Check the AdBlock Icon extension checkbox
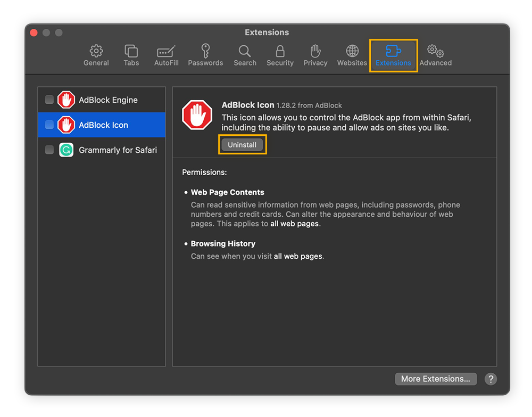The image size is (532, 417). [49, 125]
